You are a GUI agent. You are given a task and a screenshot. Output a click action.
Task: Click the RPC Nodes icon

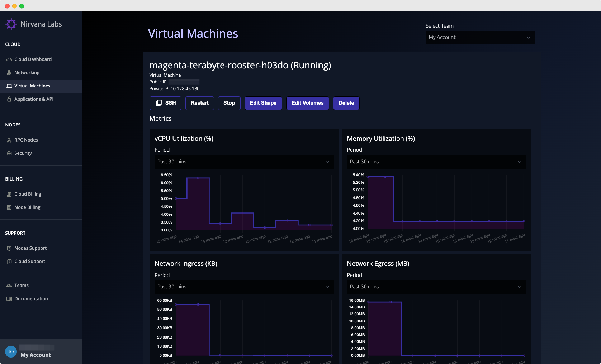click(9, 140)
